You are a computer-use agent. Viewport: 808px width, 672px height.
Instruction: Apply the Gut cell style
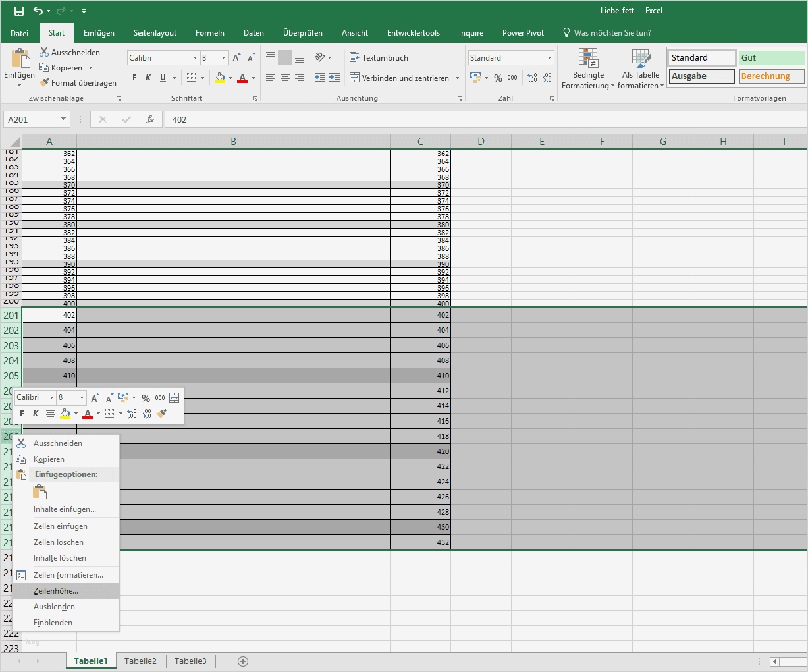[771, 58]
